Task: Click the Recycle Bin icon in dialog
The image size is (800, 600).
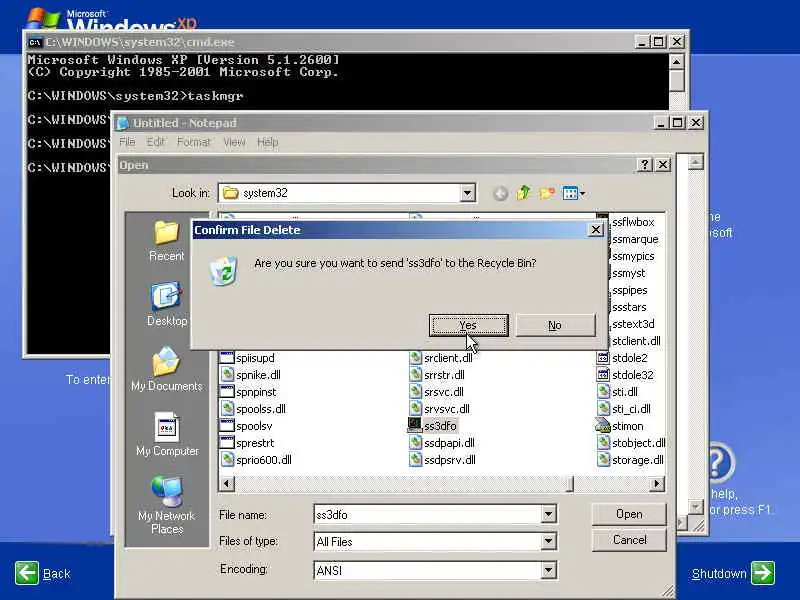Action: pyautogui.click(x=224, y=270)
